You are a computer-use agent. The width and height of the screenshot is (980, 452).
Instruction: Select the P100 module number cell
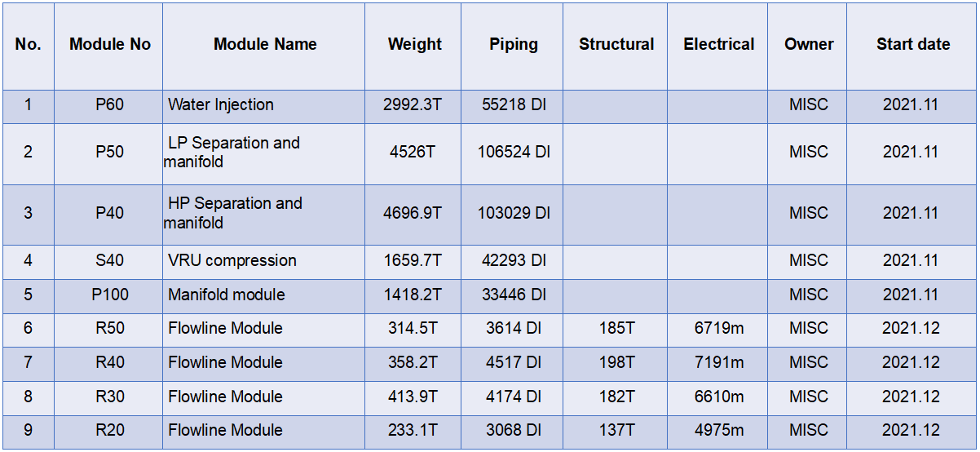pyautogui.click(x=108, y=296)
